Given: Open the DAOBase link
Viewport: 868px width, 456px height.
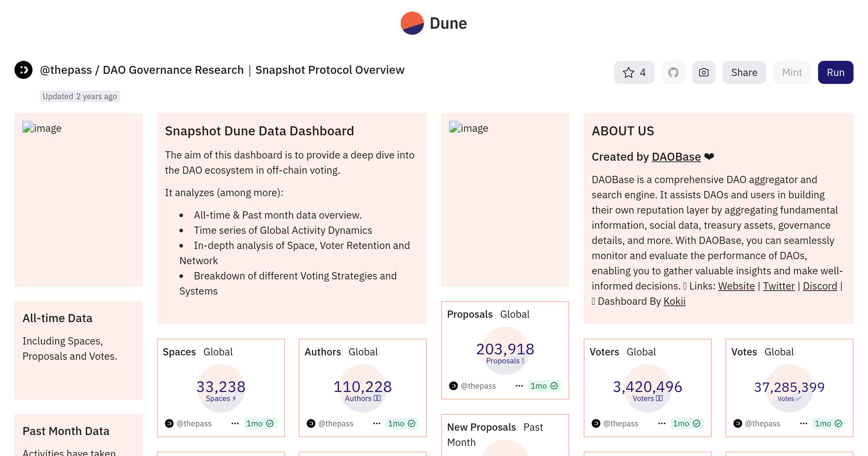Looking at the screenshot, I should [x=676, y=157].
